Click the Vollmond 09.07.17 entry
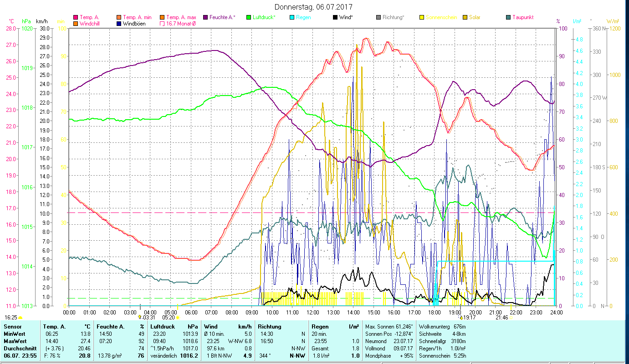629x364 pixels. [x=389, y=349]
